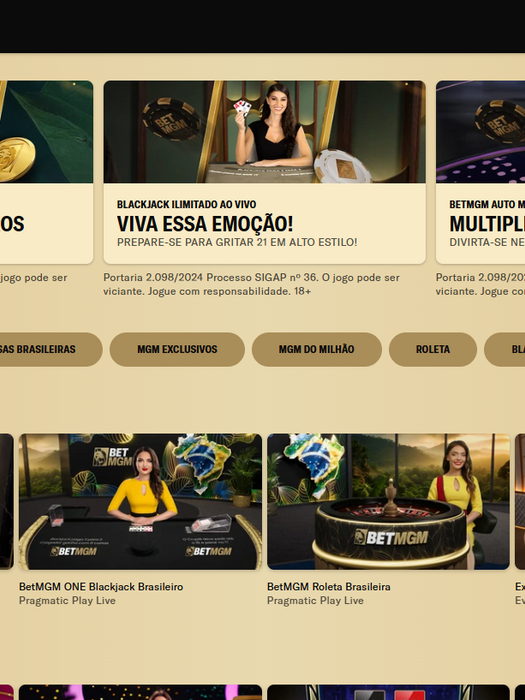Click the BetMGM poker chip logo in the blackjack banner

tap(172, 119)
